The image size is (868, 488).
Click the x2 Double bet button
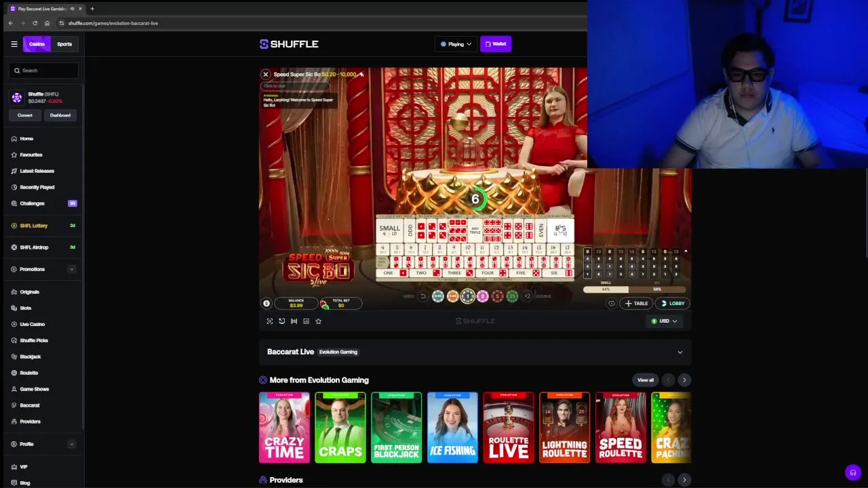[x=528, y=296]
